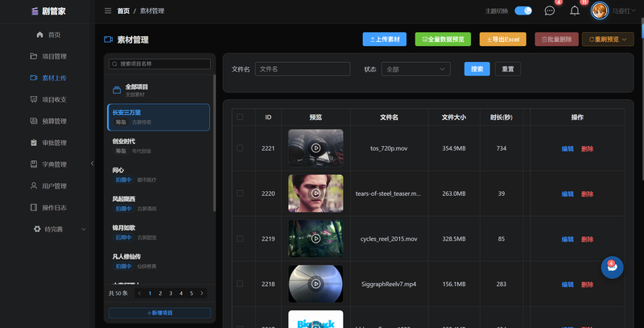Viewport: 644px width, 328px height.
Task: Open 用户管理 in the sidebar
Action: click(54, 186)
